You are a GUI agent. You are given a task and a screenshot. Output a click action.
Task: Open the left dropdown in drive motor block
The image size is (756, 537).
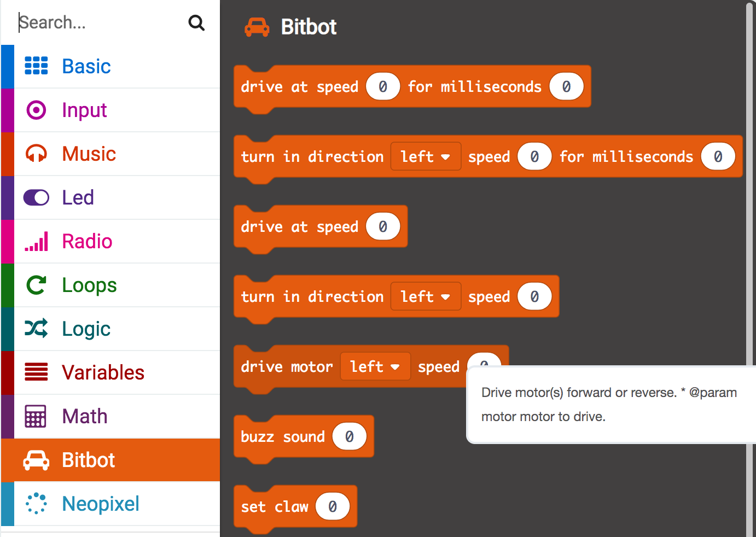tap(375, 366)
